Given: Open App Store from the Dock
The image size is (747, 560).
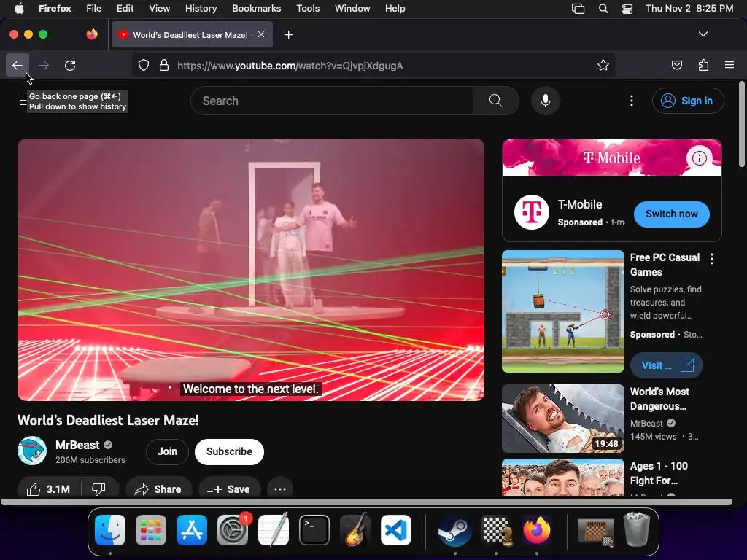Looking at the screenshot, I should (x=192, y=530).
